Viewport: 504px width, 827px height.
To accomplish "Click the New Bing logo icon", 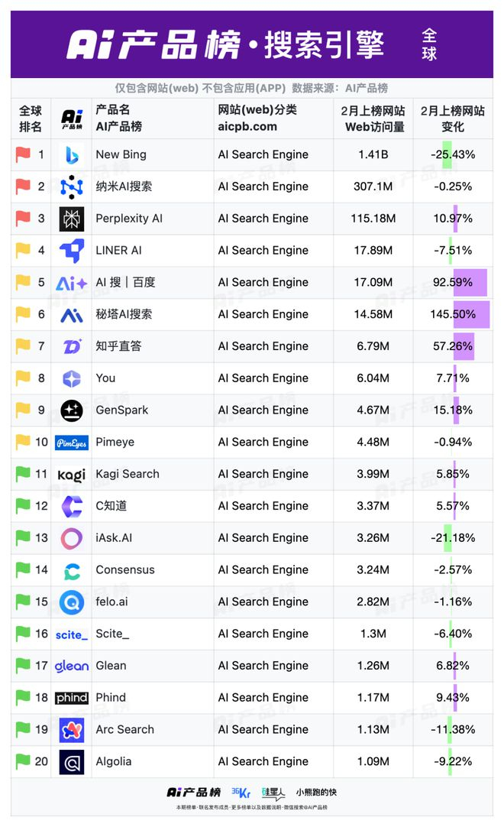I will click(x=72, y=154).
